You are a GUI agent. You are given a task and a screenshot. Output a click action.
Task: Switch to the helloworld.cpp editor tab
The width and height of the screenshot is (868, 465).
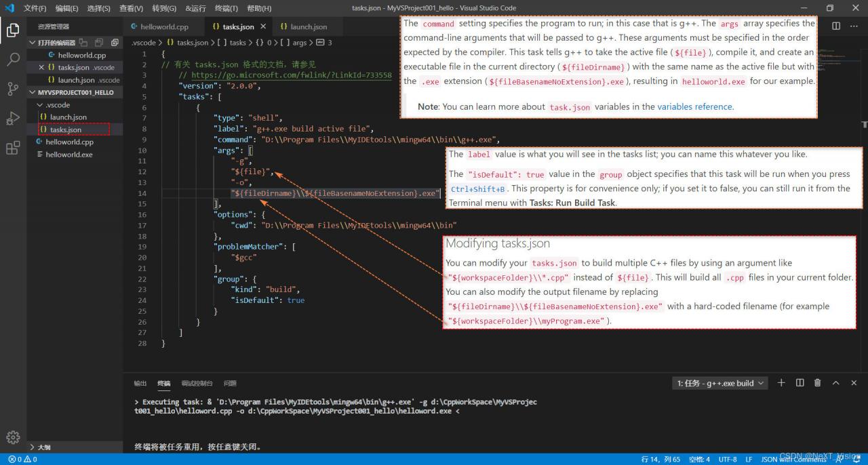[x=163, y=26]
